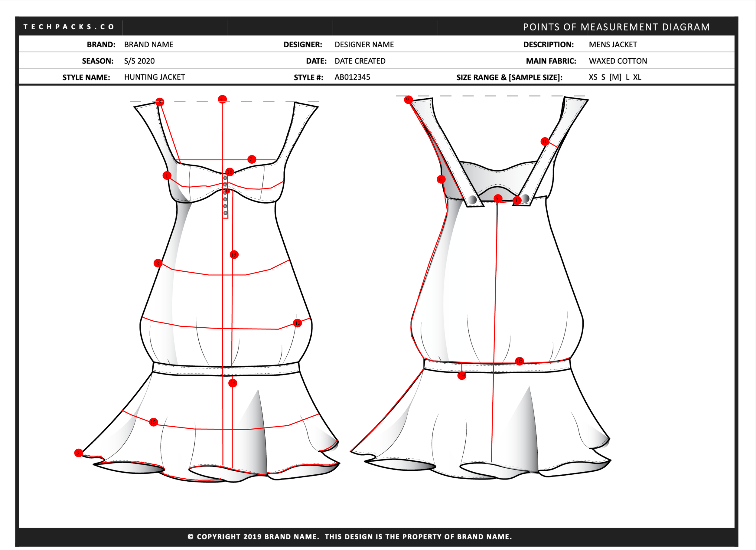Click marker 18 on back waistband
This screenshot has width=756, height=550.
click(519, 361)
